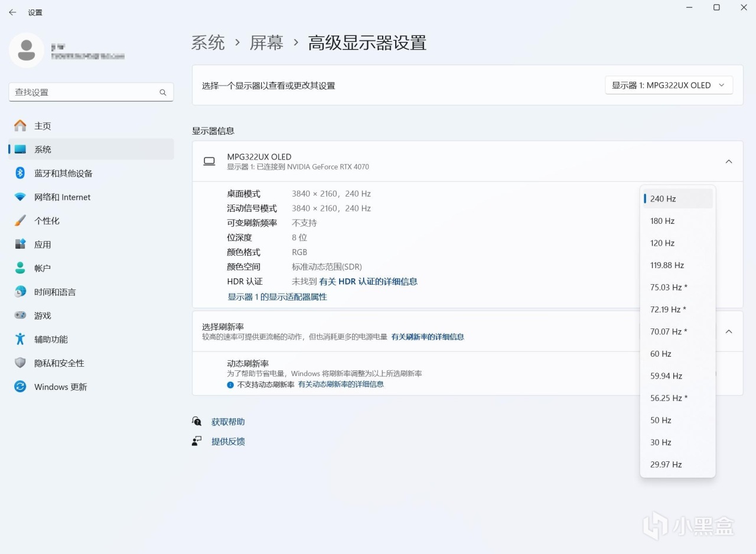Open 蓝牙和其他设备 settings

tap(91, 173)
